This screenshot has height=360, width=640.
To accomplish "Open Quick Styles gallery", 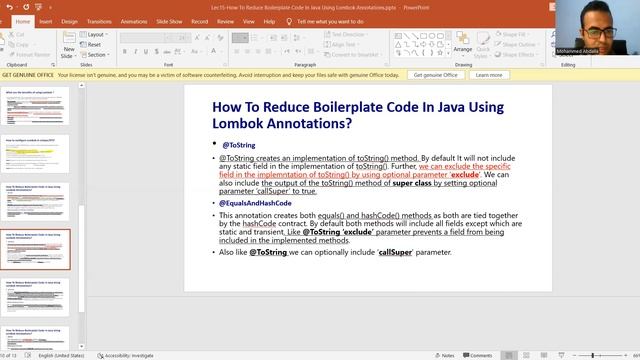I will pyautogui.click(x=483, y=45).
